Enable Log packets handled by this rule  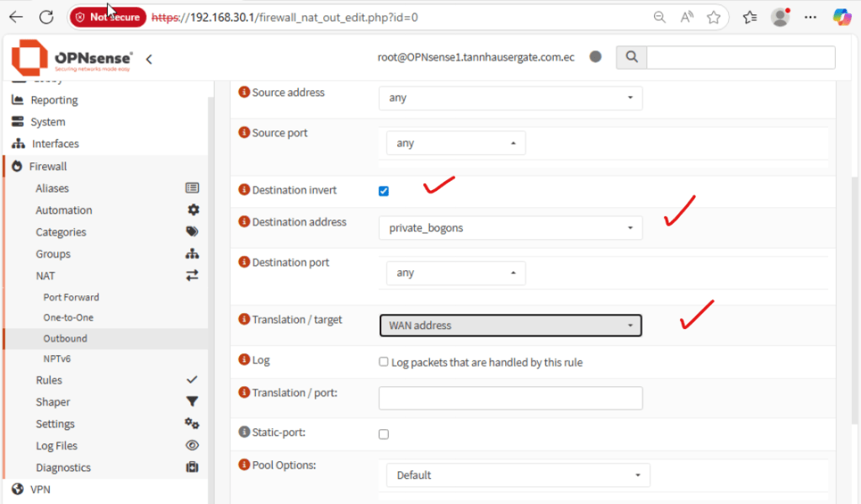click(x=384, y=362)
